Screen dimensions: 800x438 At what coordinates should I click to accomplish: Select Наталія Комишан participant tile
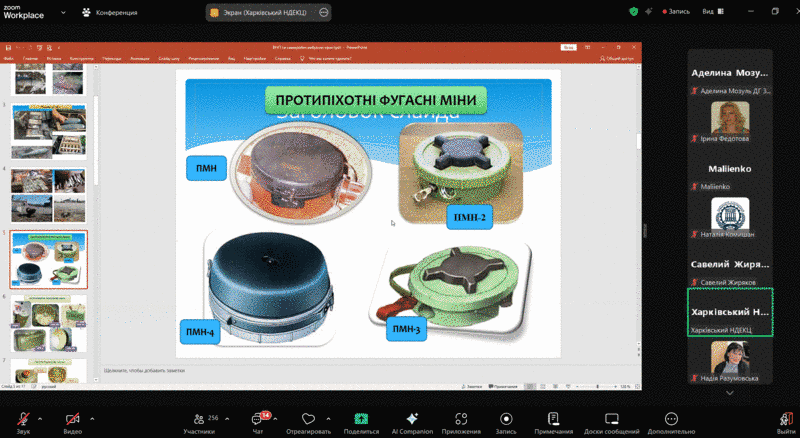coord(730,218)
